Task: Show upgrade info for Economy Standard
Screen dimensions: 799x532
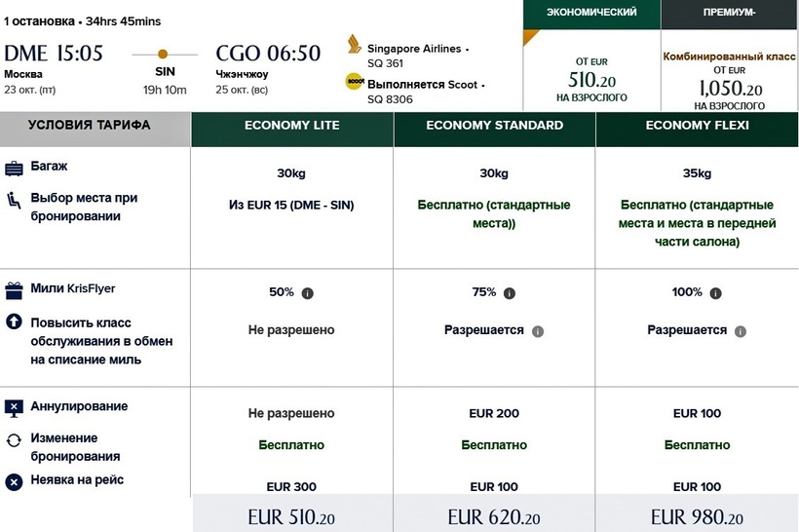Action: click(x=538, y=331)
